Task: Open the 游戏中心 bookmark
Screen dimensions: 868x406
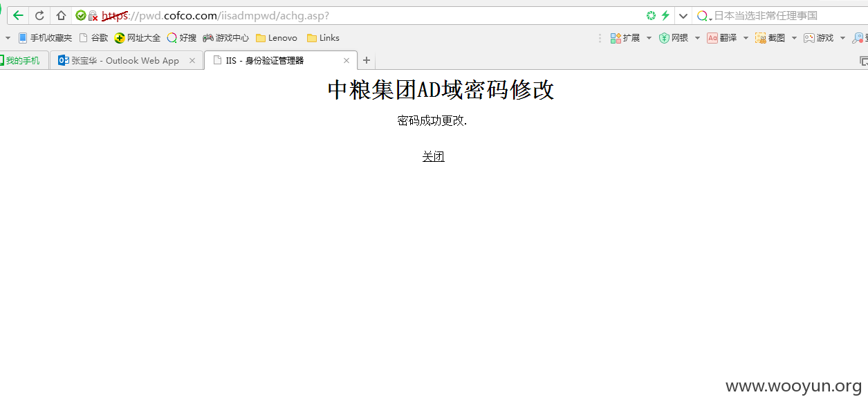Action: point(225,38)
